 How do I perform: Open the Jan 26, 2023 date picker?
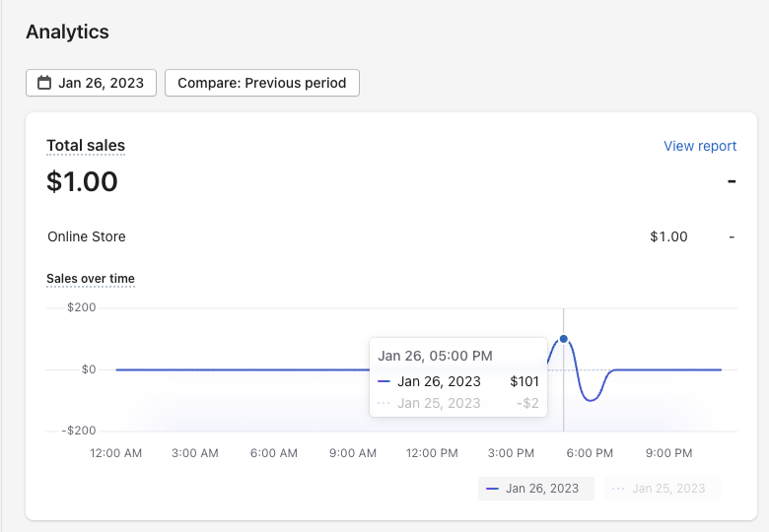(x=91, y=83)
